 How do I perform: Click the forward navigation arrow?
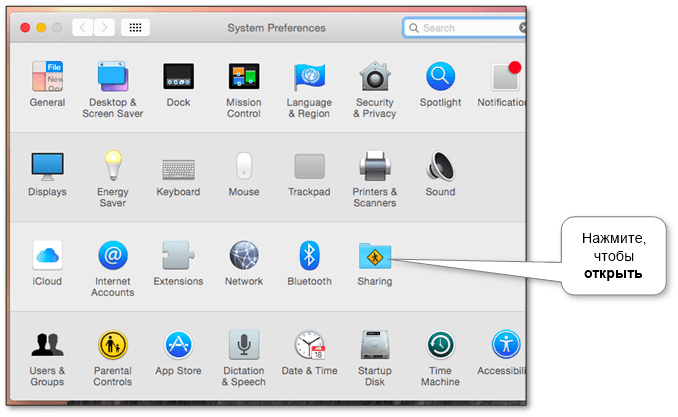click(x=104, y=28)
